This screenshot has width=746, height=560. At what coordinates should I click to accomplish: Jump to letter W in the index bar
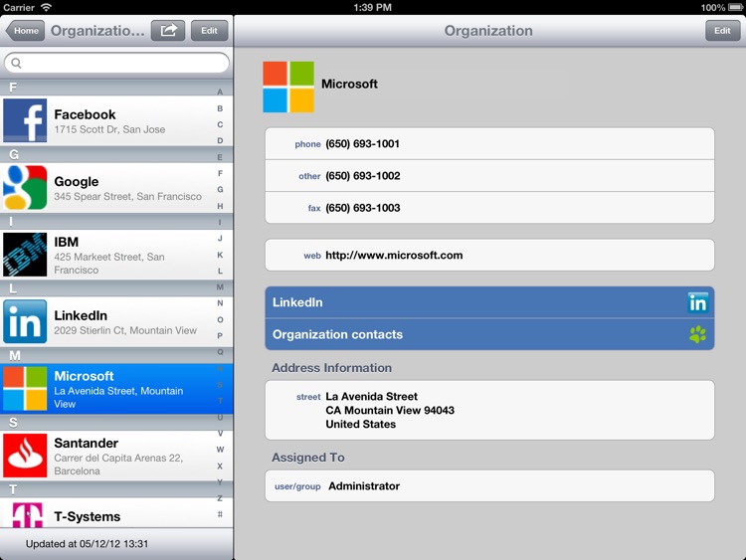pyautogui.click(x=220, y=450)
